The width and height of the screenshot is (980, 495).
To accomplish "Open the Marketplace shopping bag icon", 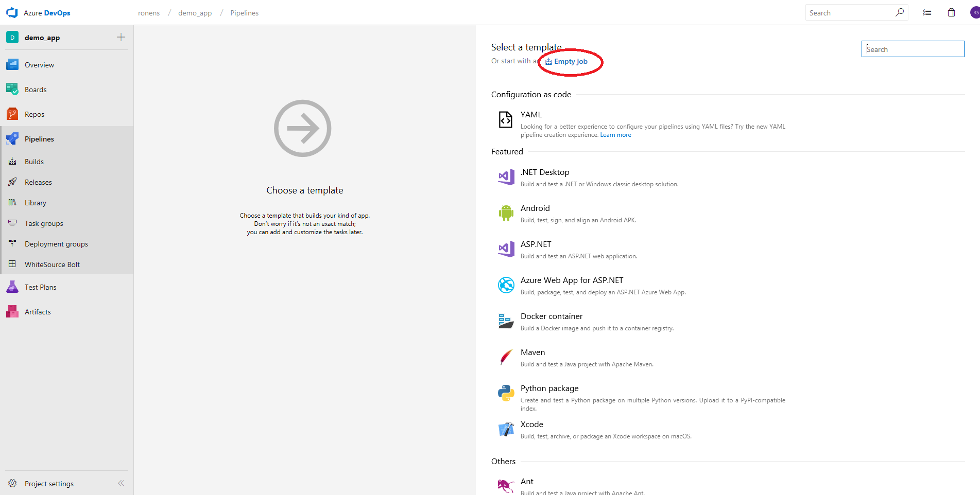I will (951, 13).
